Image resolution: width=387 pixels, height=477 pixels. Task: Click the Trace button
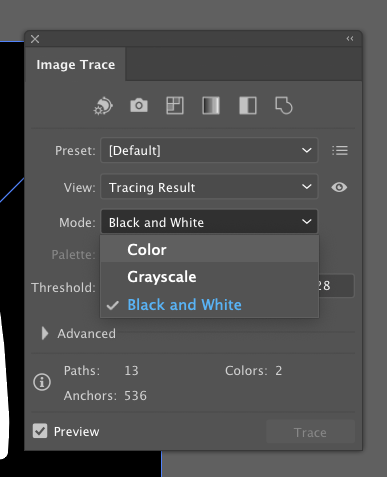[310, 432]
